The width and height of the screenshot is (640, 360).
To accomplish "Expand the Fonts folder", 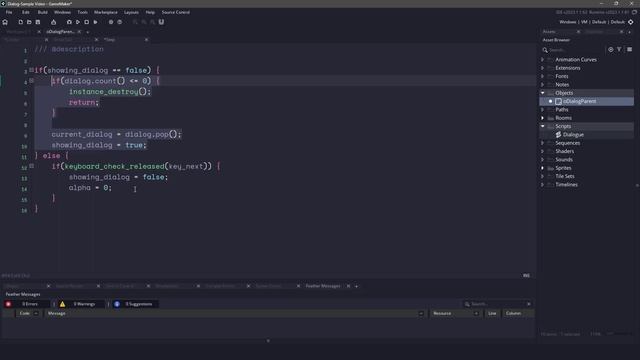I will tap(542, 76).
